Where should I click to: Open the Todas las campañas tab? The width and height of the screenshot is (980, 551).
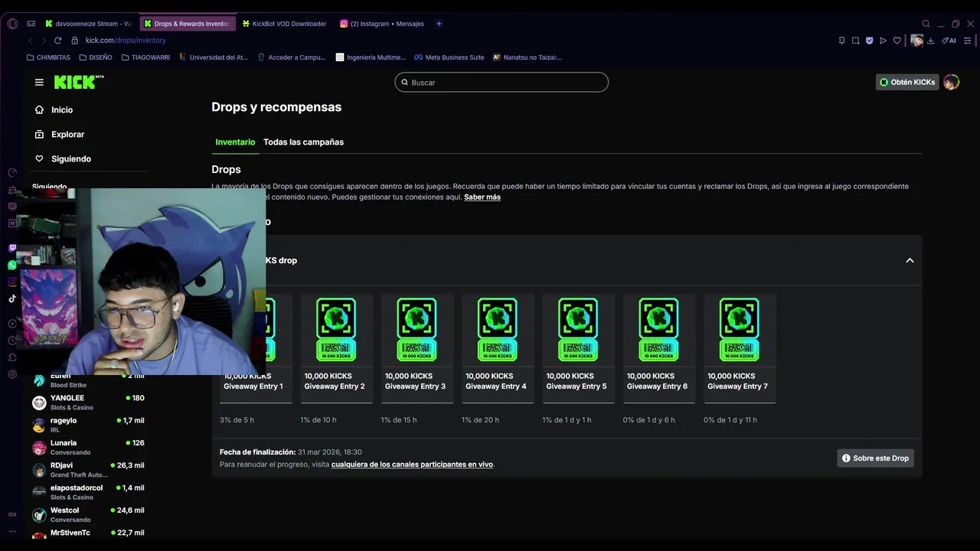click(x=303, y=142)
